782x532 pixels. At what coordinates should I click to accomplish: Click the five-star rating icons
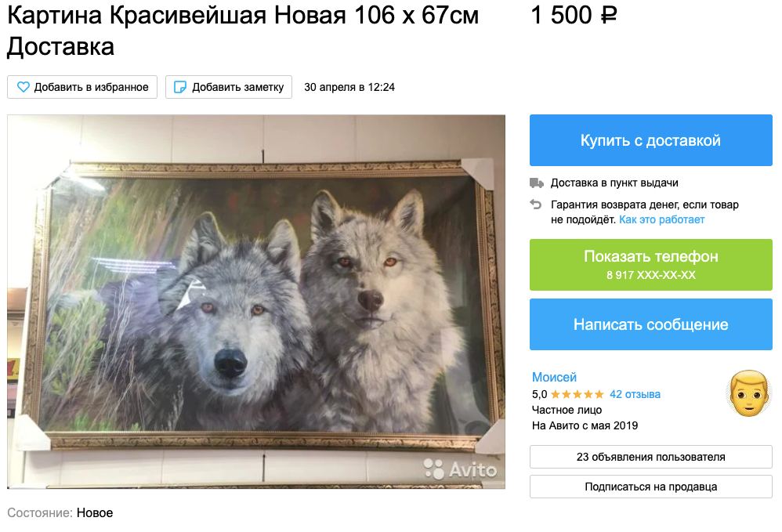click(x=577, y=394)
